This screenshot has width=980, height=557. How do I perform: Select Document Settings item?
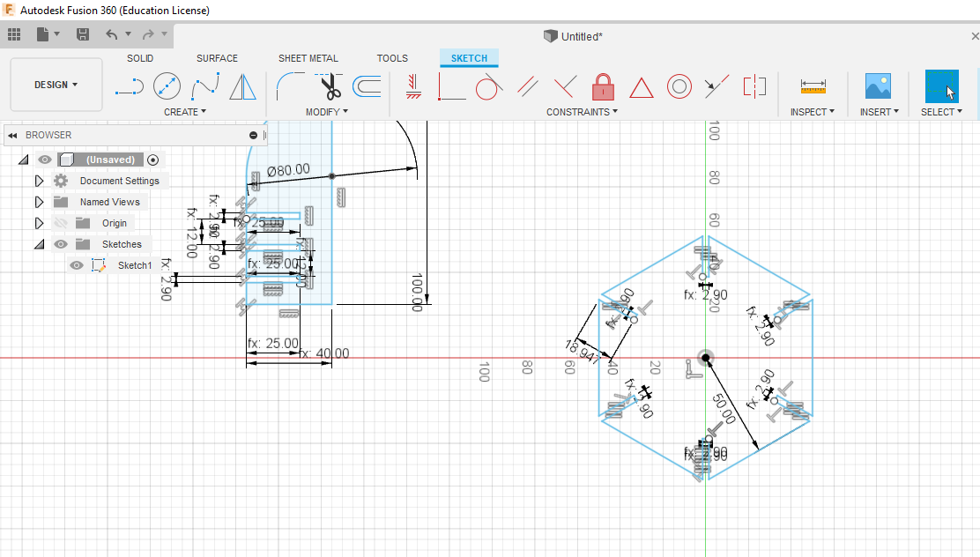[119, 181]
